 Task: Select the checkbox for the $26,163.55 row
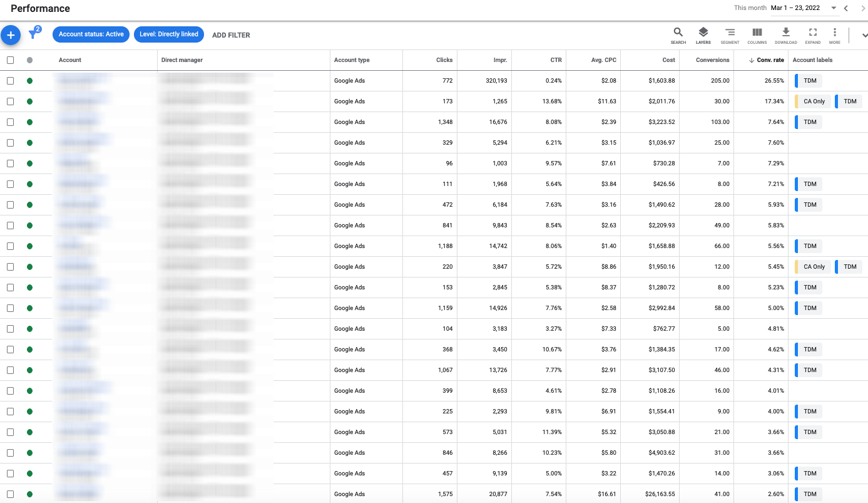pyautogui.click(x=10, y=494)
